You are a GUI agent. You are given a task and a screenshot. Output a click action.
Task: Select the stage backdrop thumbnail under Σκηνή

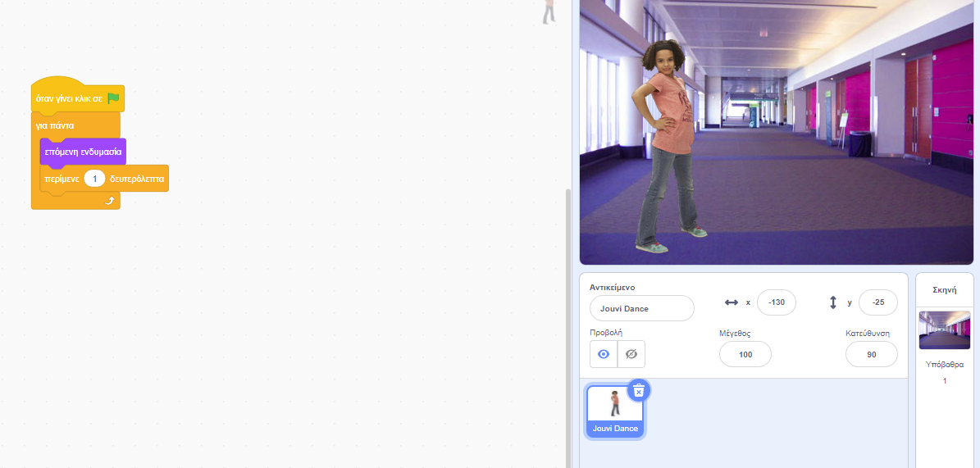[x=945, y=330]
